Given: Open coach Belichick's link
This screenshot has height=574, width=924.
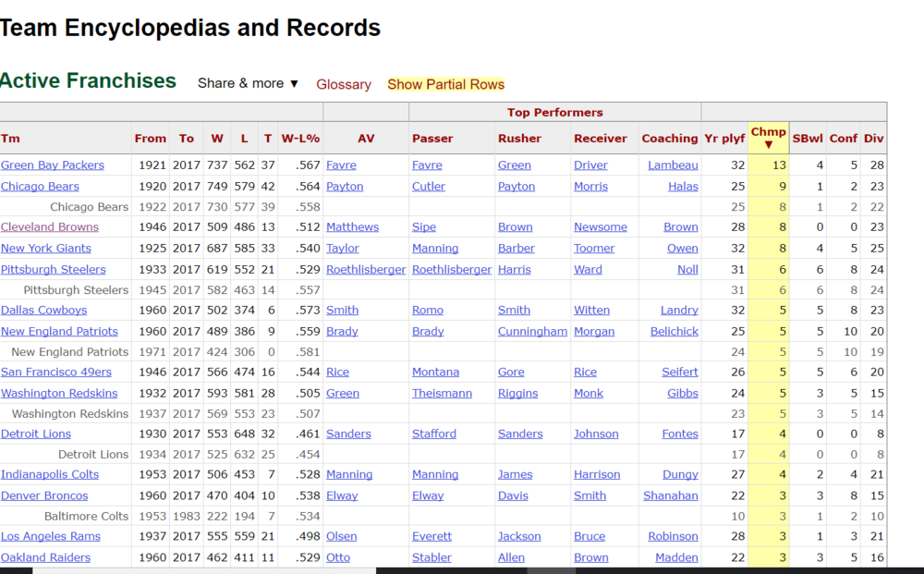Looking at the screenshot, I should coord(675,331).
